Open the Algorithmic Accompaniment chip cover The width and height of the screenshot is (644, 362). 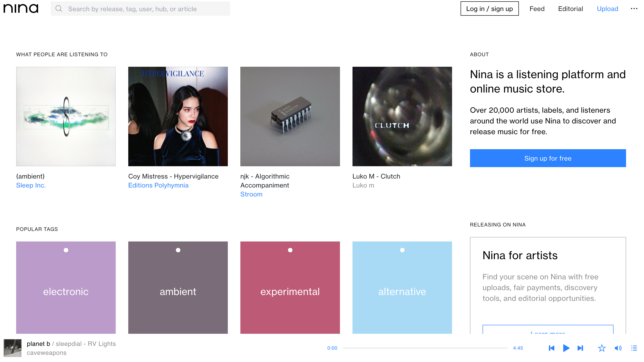click(290, 116)
